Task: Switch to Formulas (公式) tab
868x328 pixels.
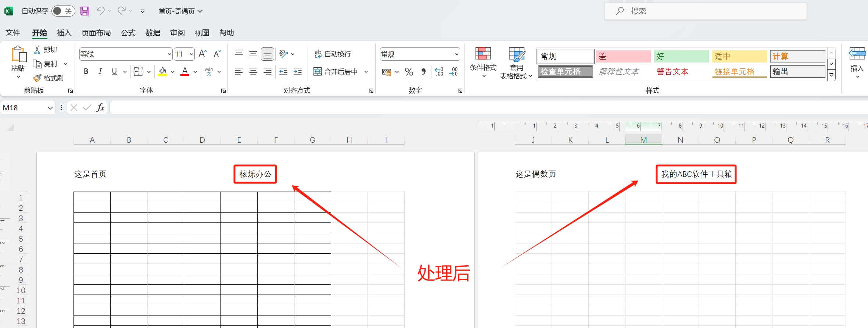Action: pyautogui.click(x=128, y=33)
